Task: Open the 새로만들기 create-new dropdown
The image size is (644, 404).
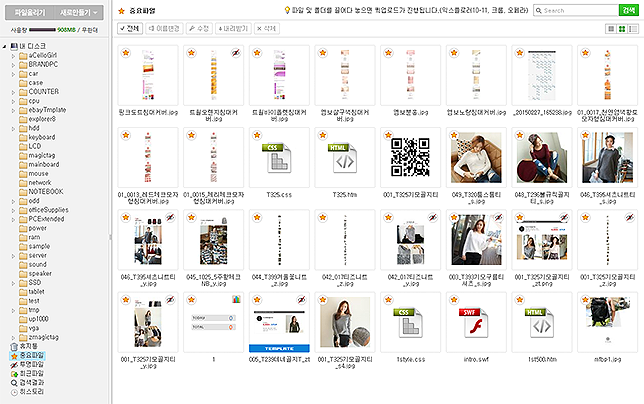Action: pyautogui.click(x=78, y=13)
